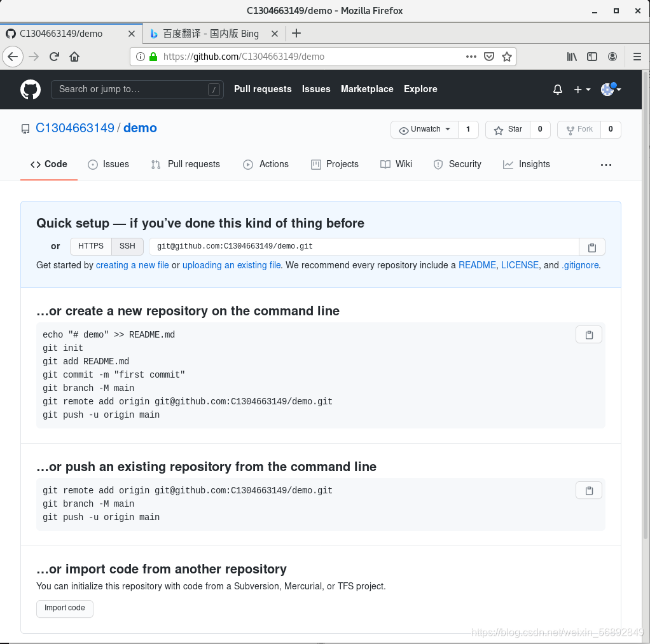
Task: Open the C1304663149 owner link
Action: coord(75,128)
